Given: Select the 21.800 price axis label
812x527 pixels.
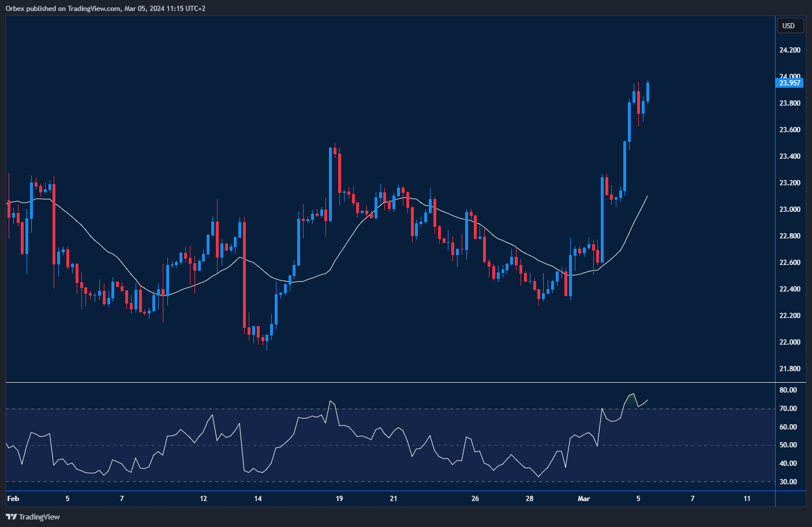Looking at the screenshot, I should (789, 369).
